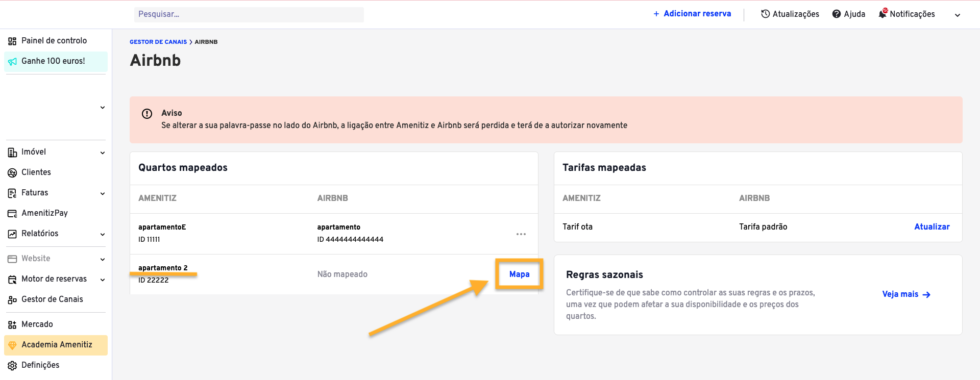This screenshot has width=980, height=380.
Task: Click the Quartos mapeados heading
Action: (183, 168)
